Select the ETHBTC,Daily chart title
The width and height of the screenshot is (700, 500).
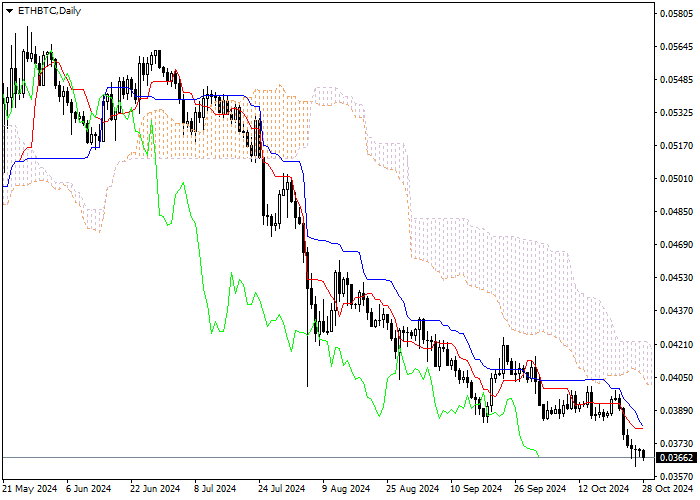click(x=49, y=11)
